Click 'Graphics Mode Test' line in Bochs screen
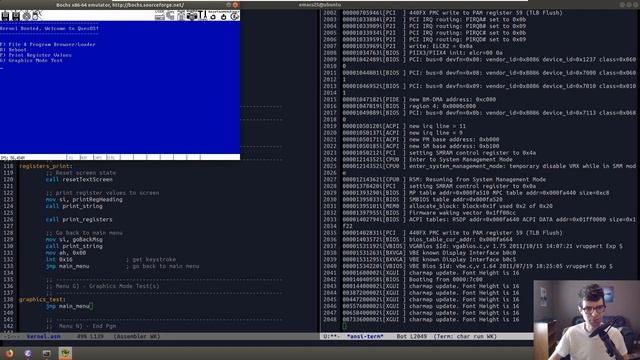This screenshot has height=360, width=640. [31, 60]
